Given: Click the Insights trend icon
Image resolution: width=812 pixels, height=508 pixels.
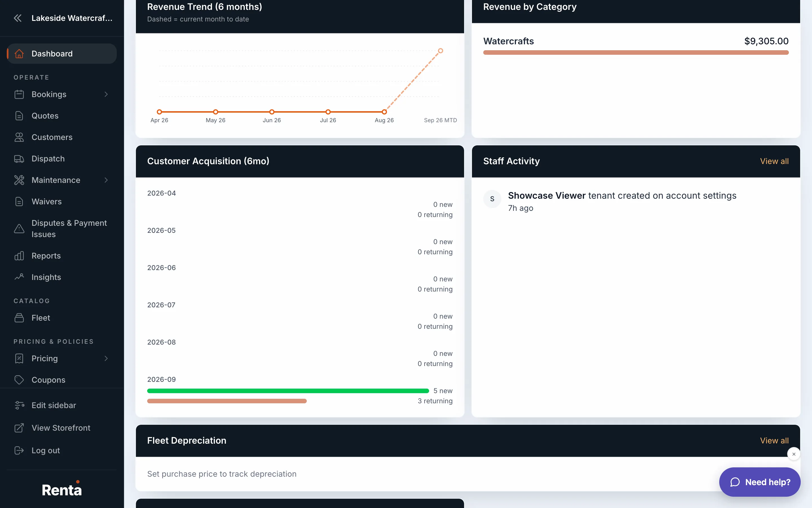Looking at the screenshot, I should coord(19,277).
